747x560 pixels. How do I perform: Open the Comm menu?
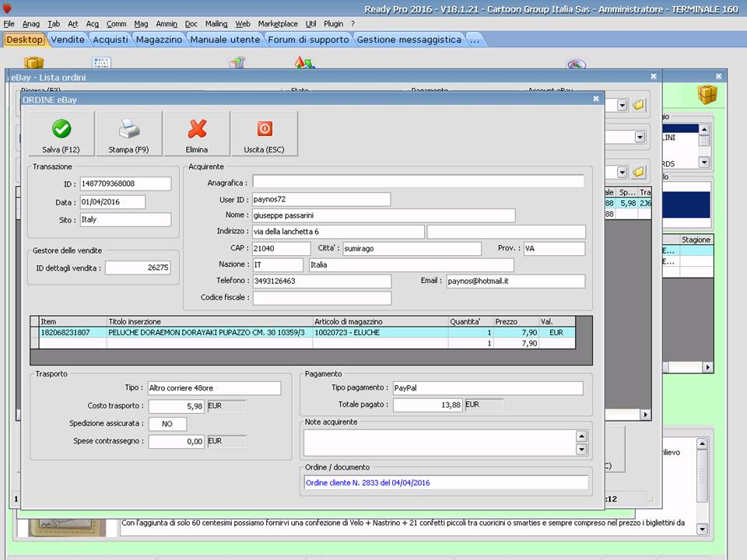116,24
